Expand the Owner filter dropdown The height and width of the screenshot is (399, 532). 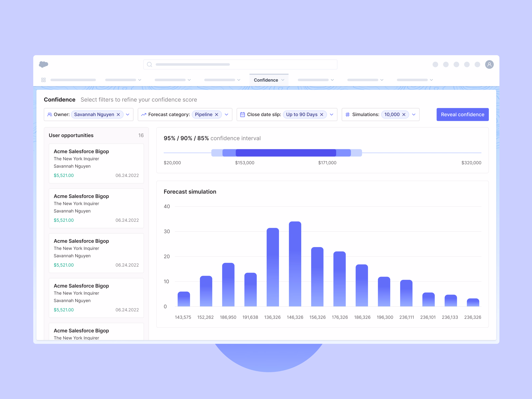(128, 115)
